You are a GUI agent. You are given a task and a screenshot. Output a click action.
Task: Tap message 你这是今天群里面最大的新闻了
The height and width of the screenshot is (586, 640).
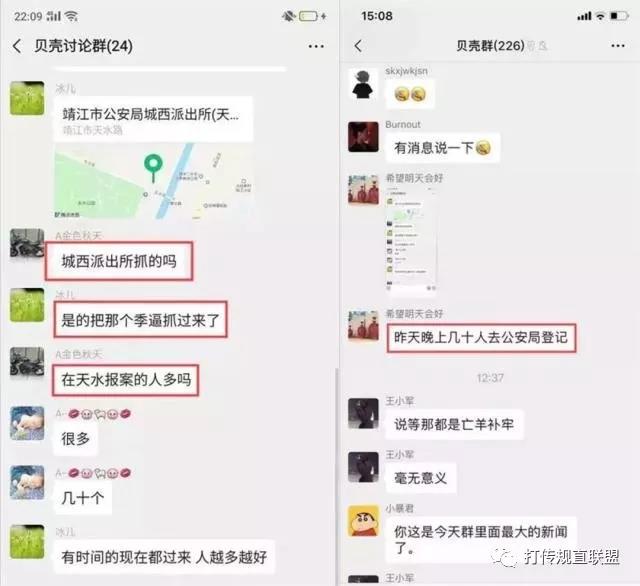click(481, 539)
